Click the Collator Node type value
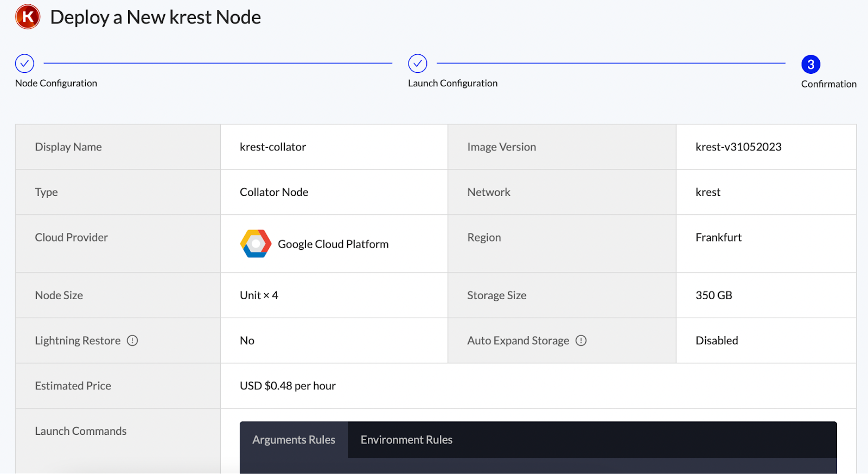This screenshot has height=474, width=868. pos(274,192)
